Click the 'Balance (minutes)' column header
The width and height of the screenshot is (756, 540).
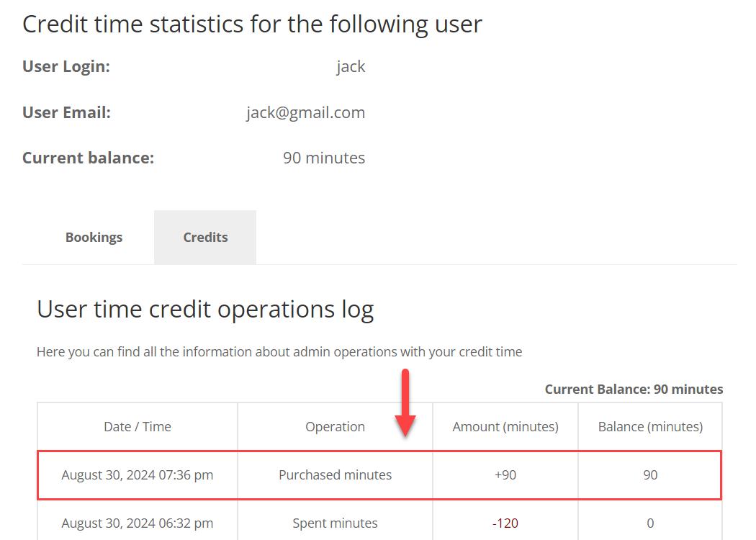650,427
